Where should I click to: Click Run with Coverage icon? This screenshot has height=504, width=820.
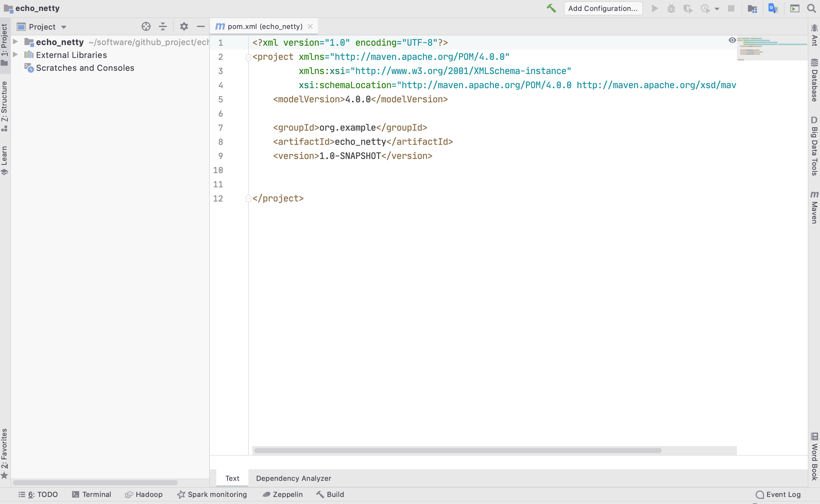click(688, 8)
